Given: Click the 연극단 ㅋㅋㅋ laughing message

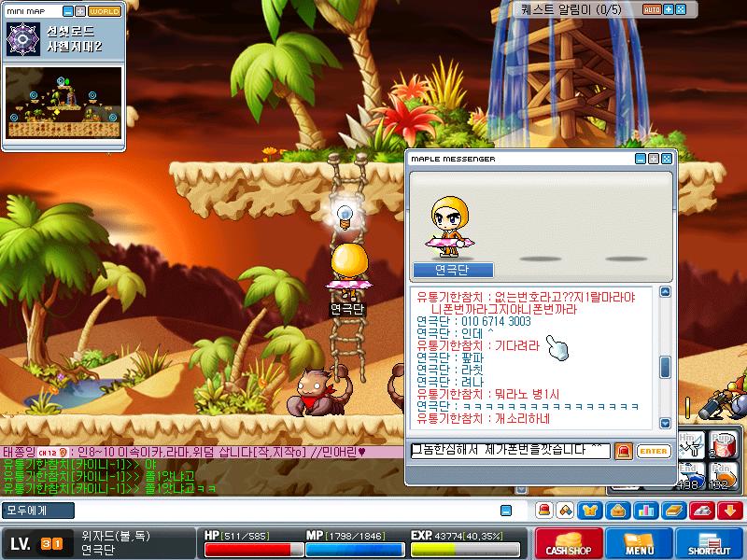Looking at the screenshot, I should click(x=528, y=406).
